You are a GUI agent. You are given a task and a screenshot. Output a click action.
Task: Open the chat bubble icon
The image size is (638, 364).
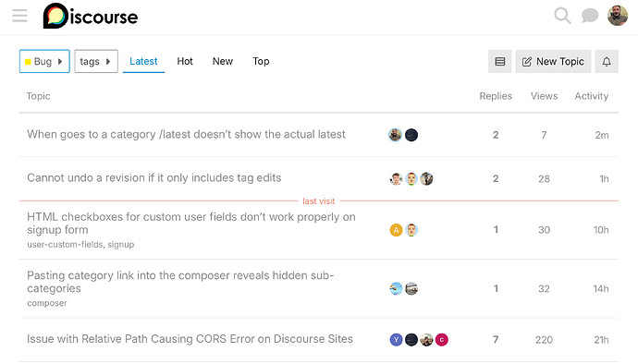[590, 17]
